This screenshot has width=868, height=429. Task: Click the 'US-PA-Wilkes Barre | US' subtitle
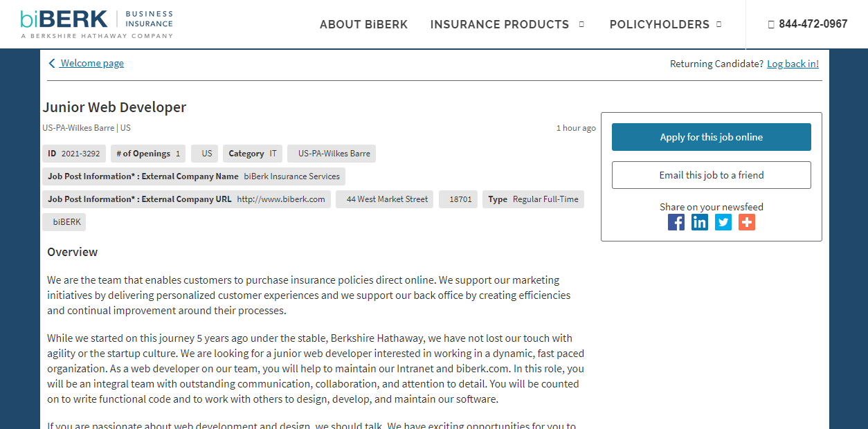point(87,128)
